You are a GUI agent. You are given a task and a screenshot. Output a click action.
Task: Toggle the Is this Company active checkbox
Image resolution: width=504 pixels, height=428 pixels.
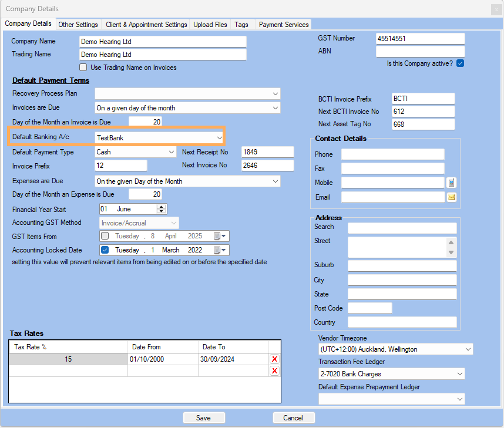tap(460, 63)
